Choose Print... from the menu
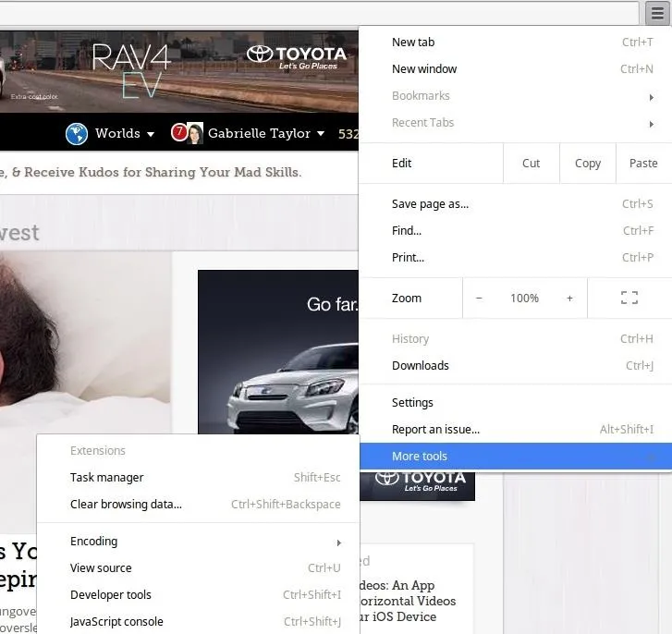 [515, 258]
